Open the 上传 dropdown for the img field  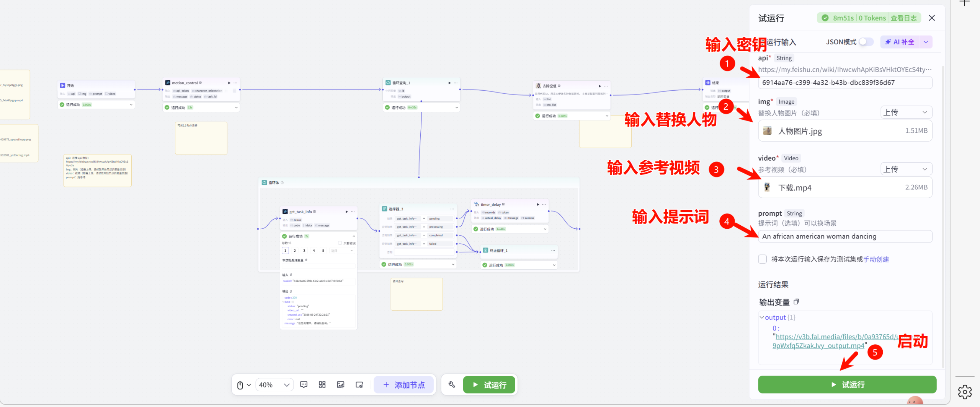coord(906,112)
